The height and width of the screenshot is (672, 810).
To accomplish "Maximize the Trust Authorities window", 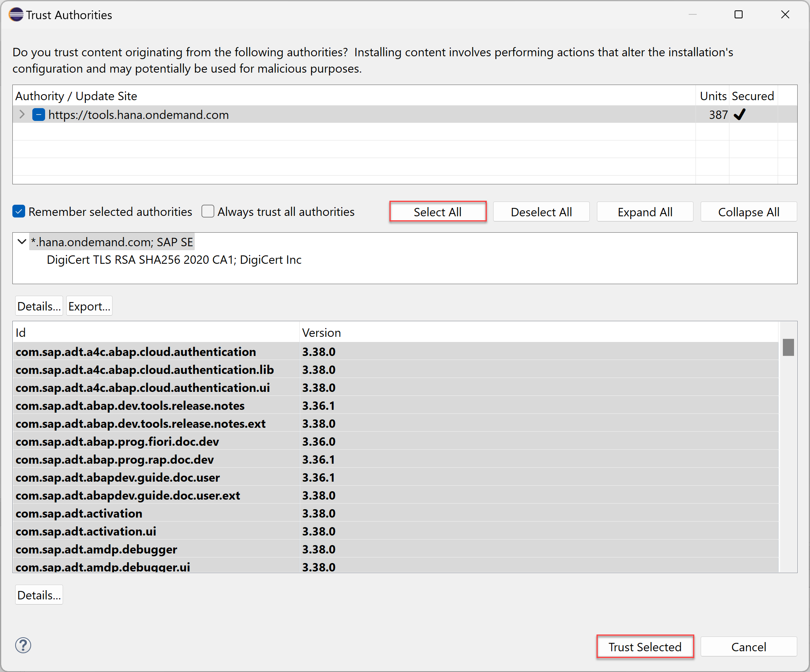I will [738, 15].
